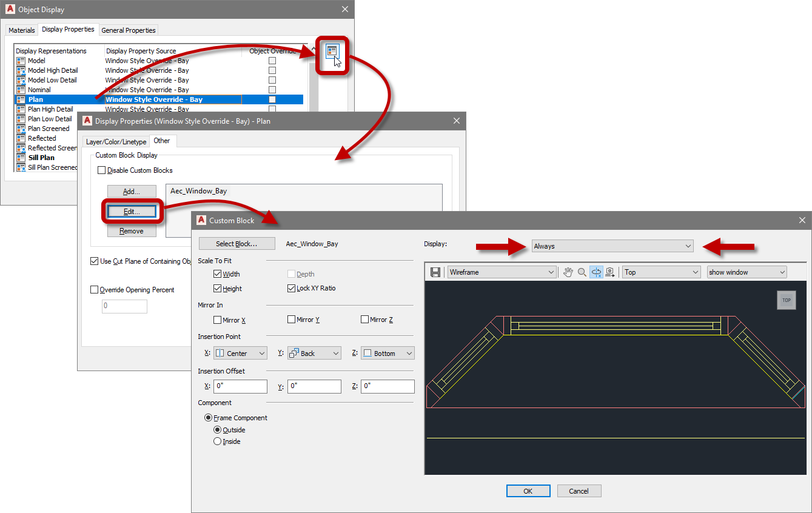This screenshot has width=812, height=513.
Task: Click the Model Low Detail representation icon
Action: [21, 80]
